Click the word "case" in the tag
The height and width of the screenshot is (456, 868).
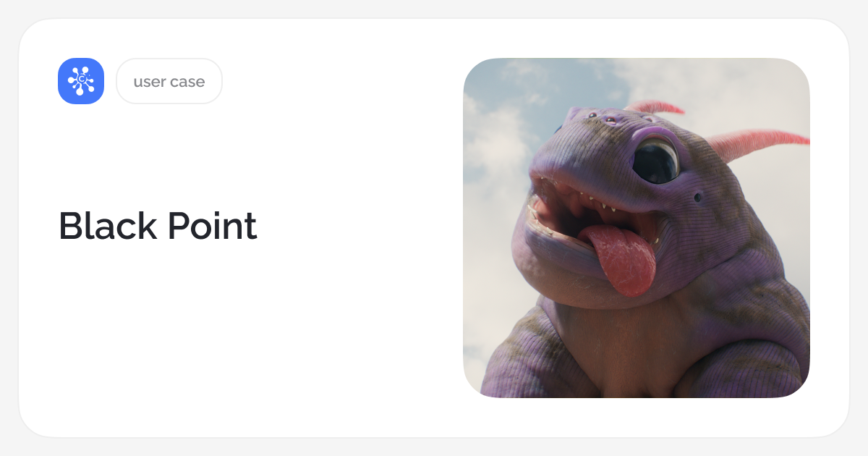click(188, 82)
